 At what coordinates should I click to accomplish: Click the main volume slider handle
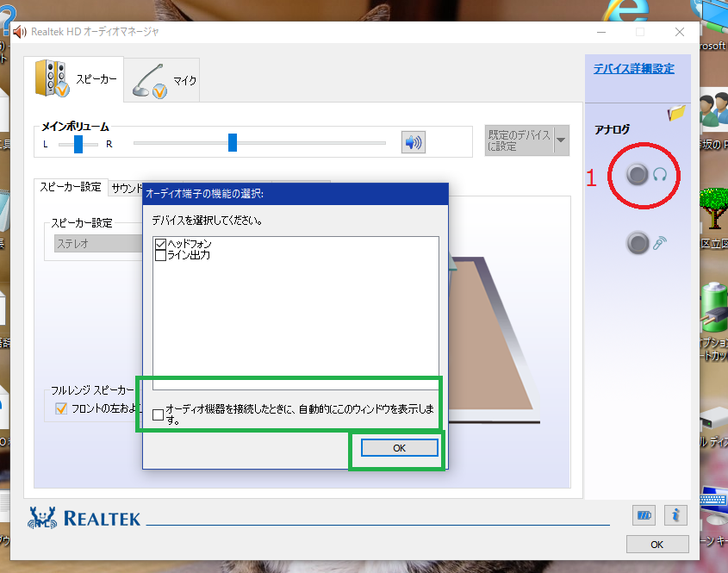233,142
